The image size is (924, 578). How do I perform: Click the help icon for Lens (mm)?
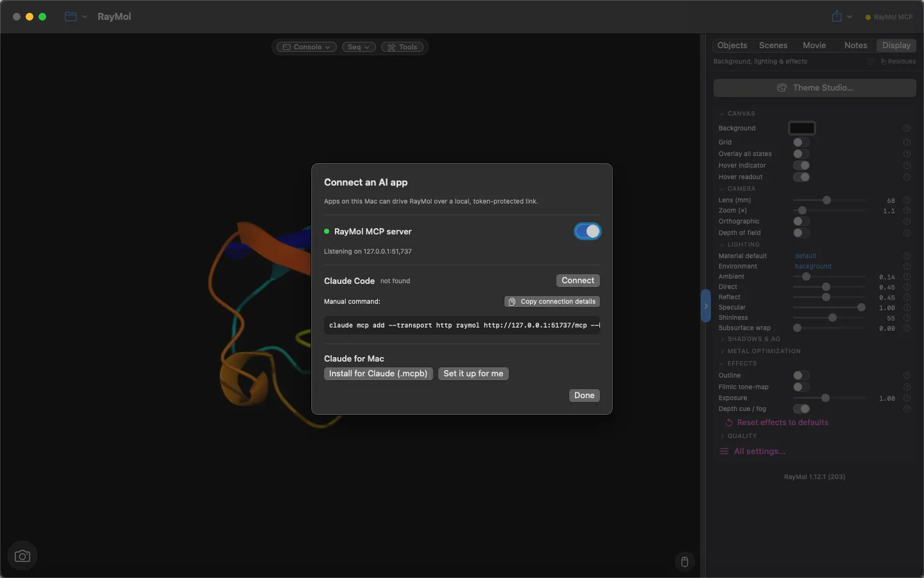[907, 200]
